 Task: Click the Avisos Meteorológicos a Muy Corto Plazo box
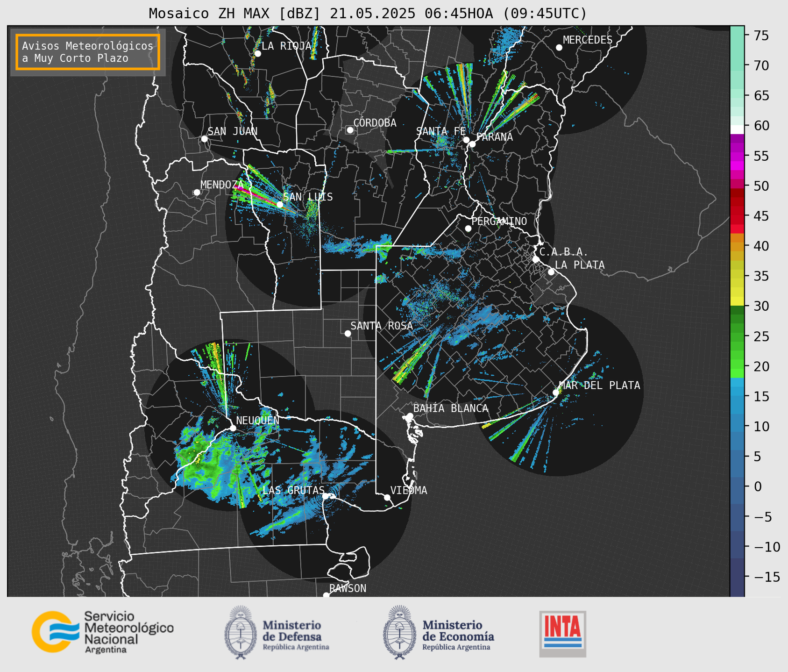click(88, 52)
